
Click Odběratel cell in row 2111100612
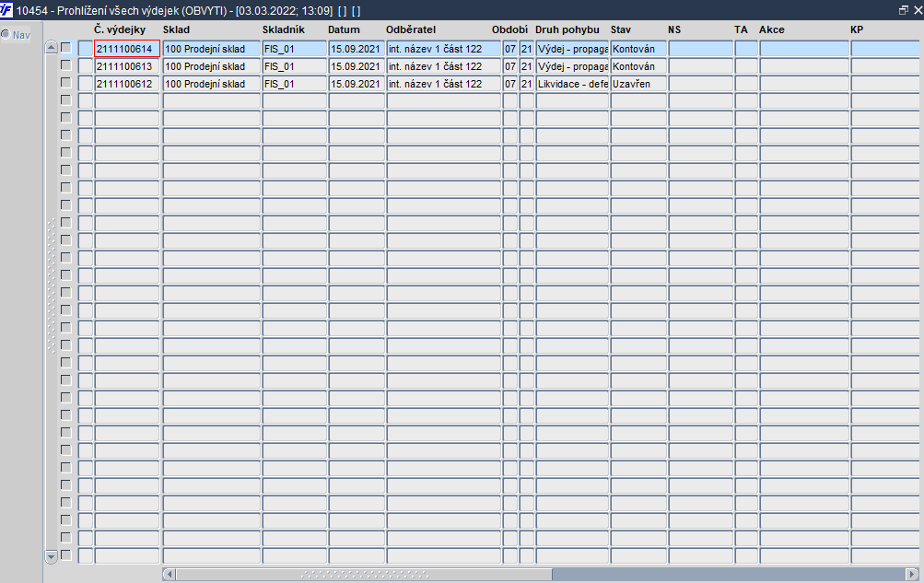coord(444,84)
